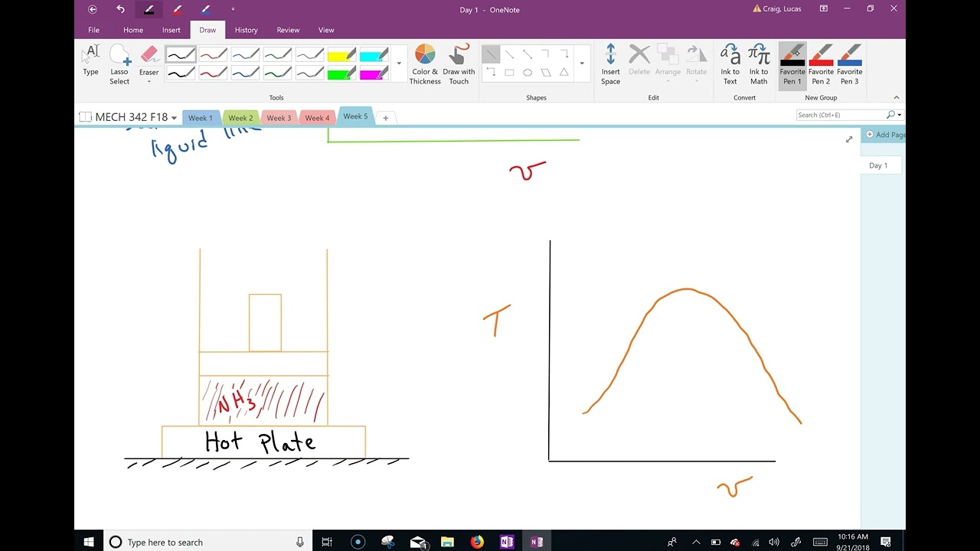Open the search scope dropdown arrow
The image size is (980, 551).
coord(899,115)
